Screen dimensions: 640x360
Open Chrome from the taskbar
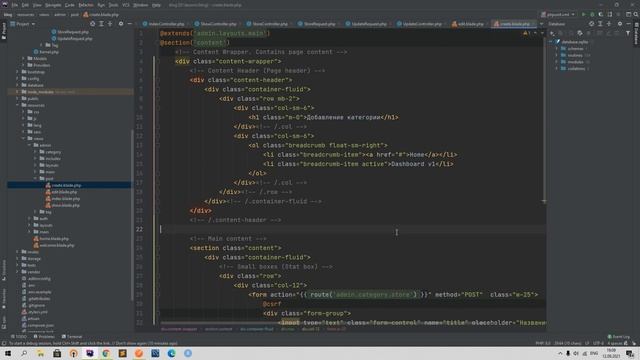click(106, 353)
